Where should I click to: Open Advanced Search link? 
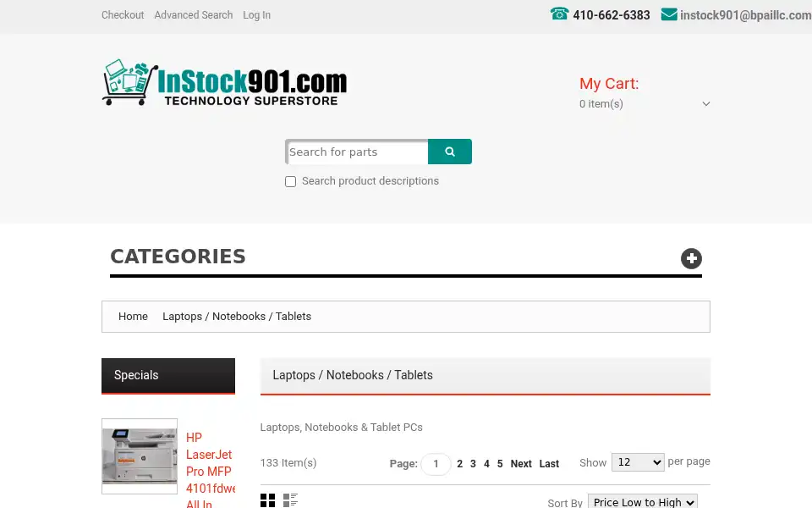tap(193, 15)
